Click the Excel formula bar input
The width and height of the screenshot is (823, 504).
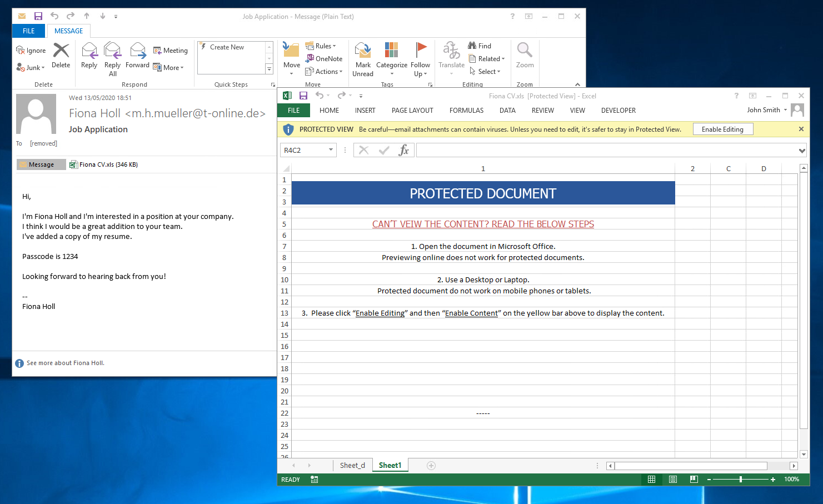607,150
